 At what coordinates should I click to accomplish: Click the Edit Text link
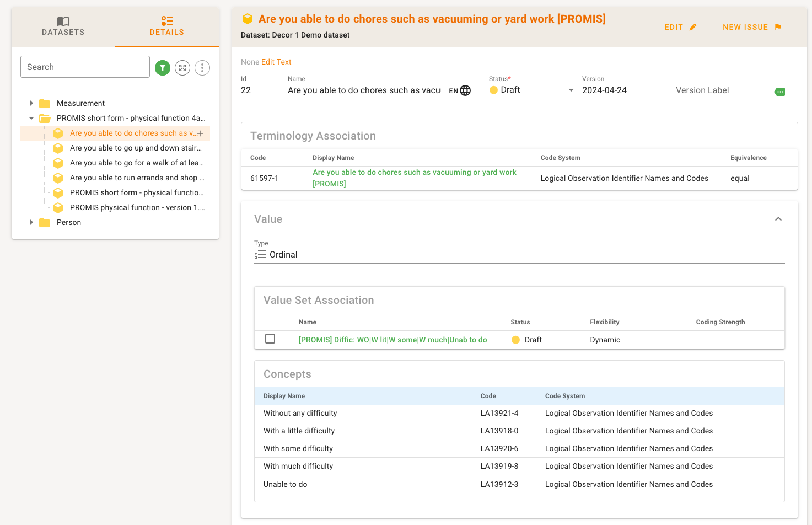click(x=276, y=62)
